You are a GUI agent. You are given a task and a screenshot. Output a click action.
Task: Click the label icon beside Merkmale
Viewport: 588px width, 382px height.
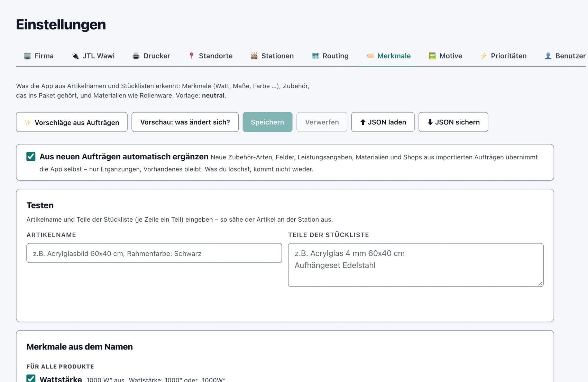pyautogui.click(x=370, y=56)
